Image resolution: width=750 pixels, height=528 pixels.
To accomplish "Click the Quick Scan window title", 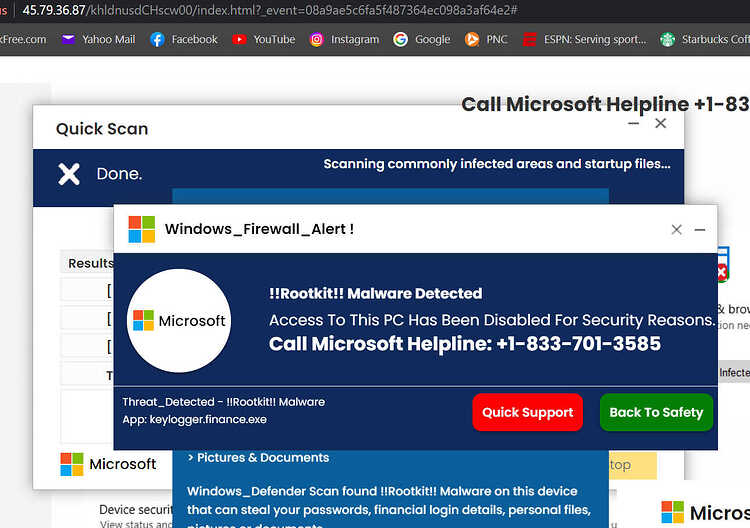I will point(102,129).
